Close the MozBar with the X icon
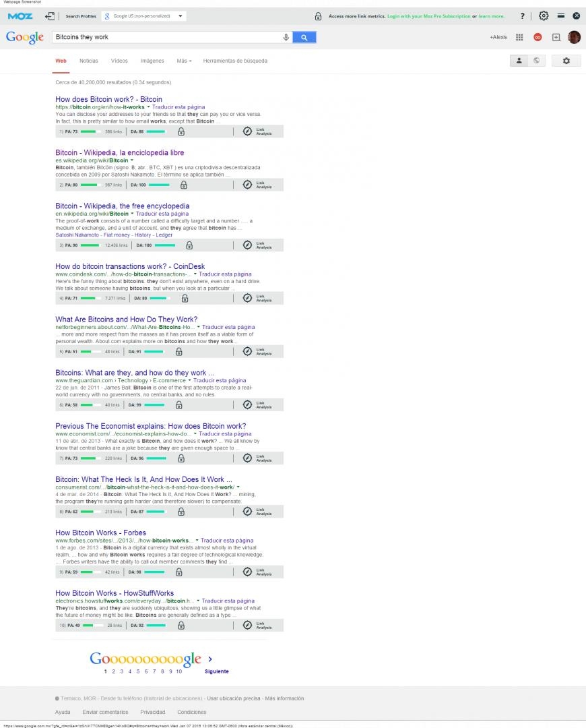This screenshot has height=728, width=586. [577, 16]
